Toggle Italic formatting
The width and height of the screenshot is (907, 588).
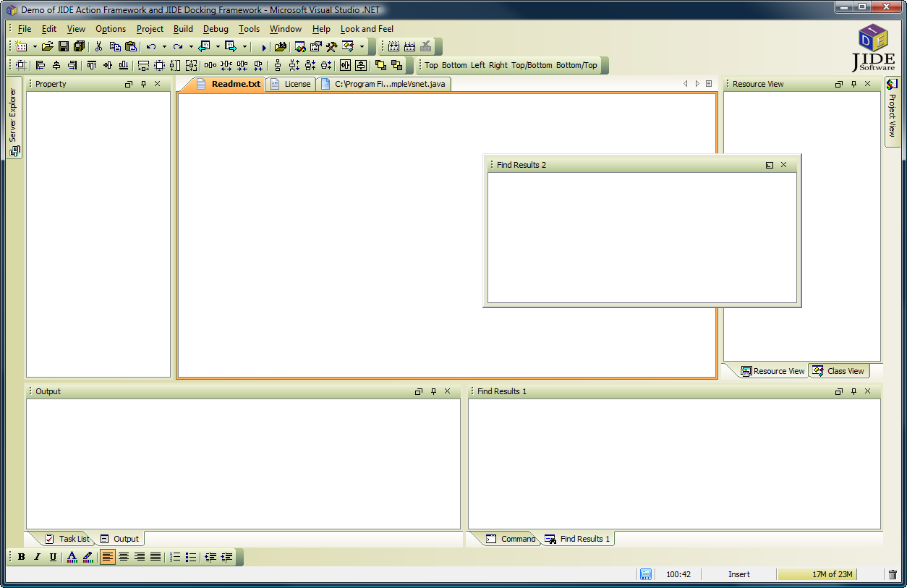point(37,557)
